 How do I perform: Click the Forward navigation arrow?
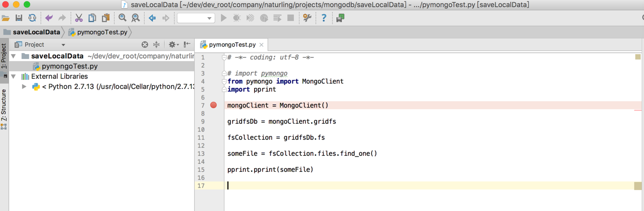tap(166, 18)
